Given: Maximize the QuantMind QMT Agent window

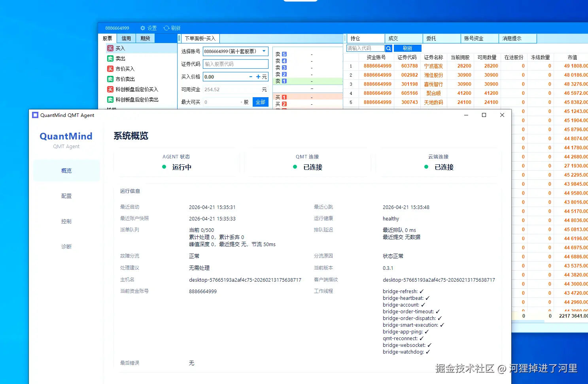Looking at the screenshot, I should (x=484, y=115).
